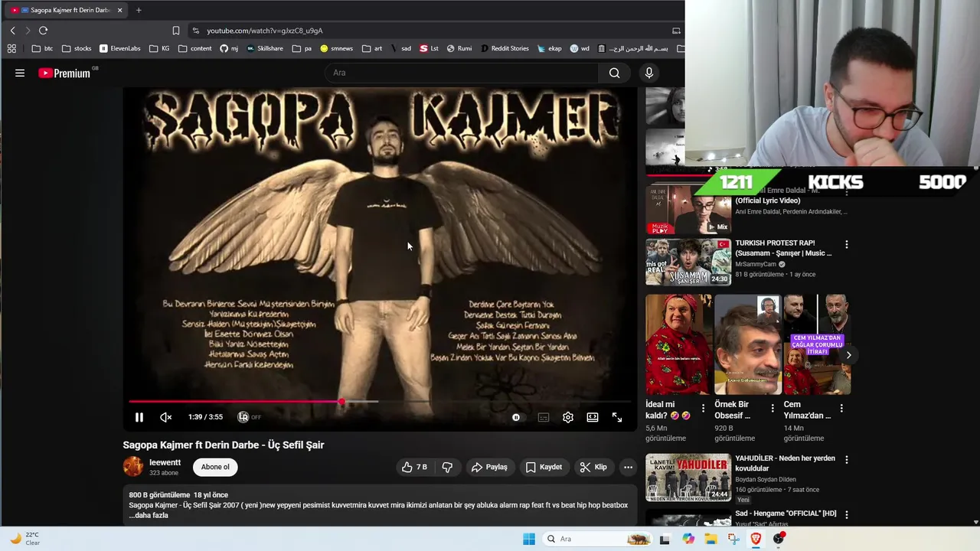Open options for Sad - Hengame video
This screenshot has height=551, width=980.
pyautogui.click(x=847, y=514)
